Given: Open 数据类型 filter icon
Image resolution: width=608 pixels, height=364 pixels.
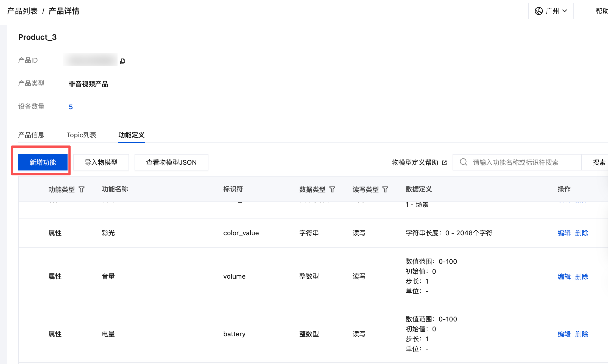Looking at the screenshot, I should point(332,189).
